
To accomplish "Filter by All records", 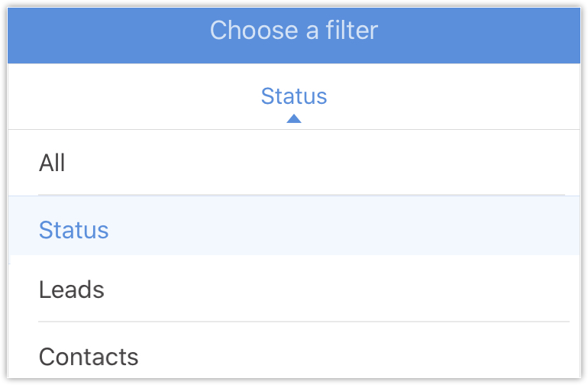I will tap(52, 163).
